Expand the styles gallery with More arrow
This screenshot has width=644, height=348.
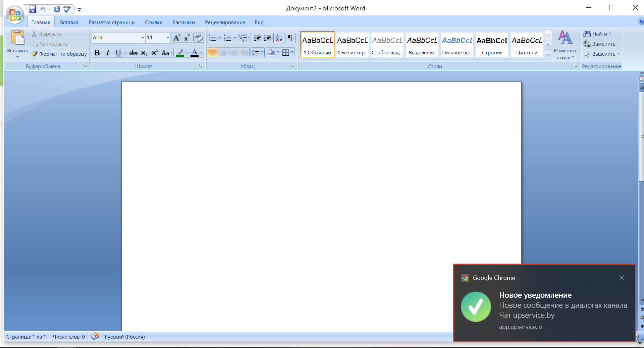point(548,54)
